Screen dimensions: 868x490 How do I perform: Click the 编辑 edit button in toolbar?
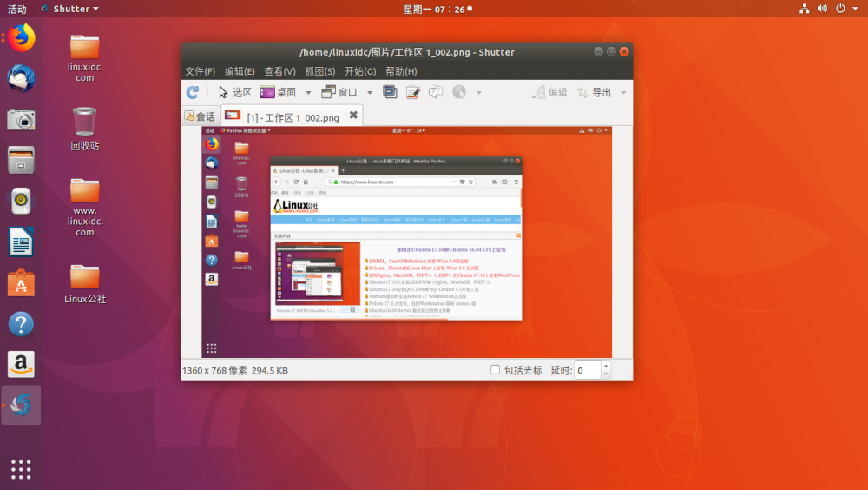click(549, 92)
